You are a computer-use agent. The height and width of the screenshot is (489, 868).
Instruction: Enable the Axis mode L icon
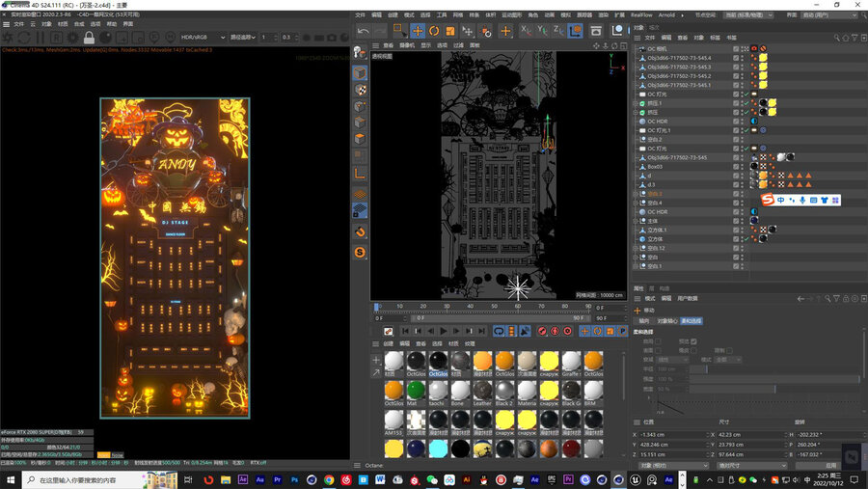point(360,174)
